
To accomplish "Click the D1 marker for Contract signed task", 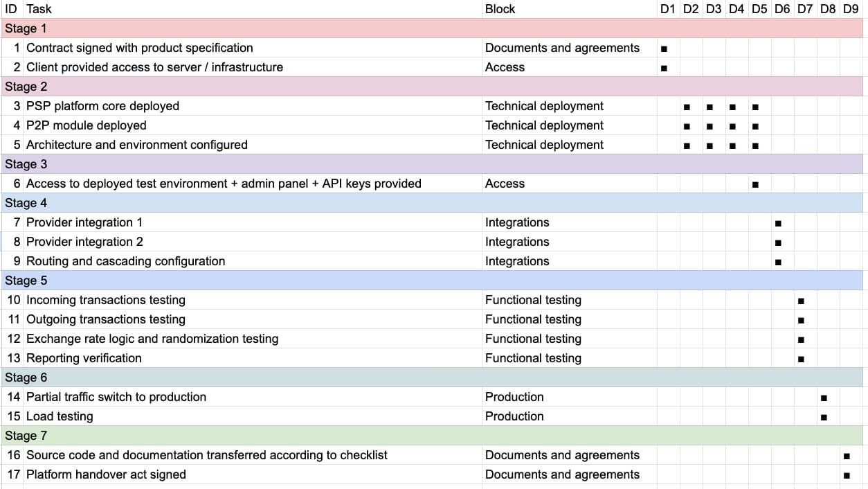I will point(664,48).
